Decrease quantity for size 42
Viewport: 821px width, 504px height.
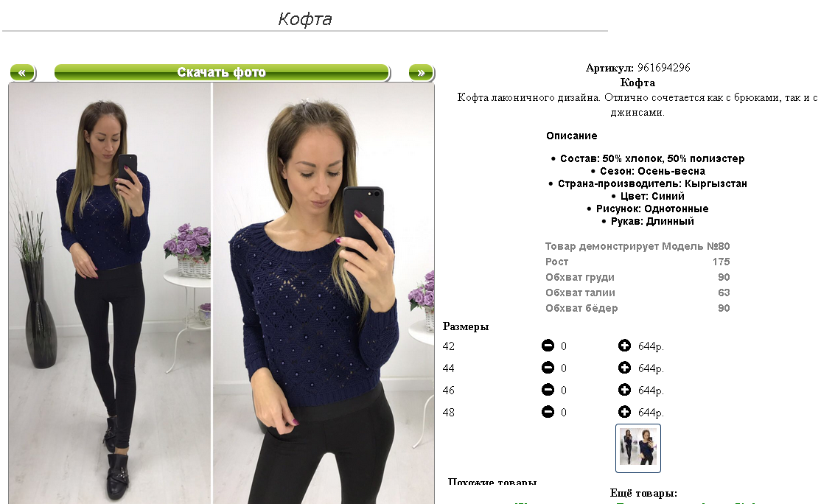coord(548,346)
